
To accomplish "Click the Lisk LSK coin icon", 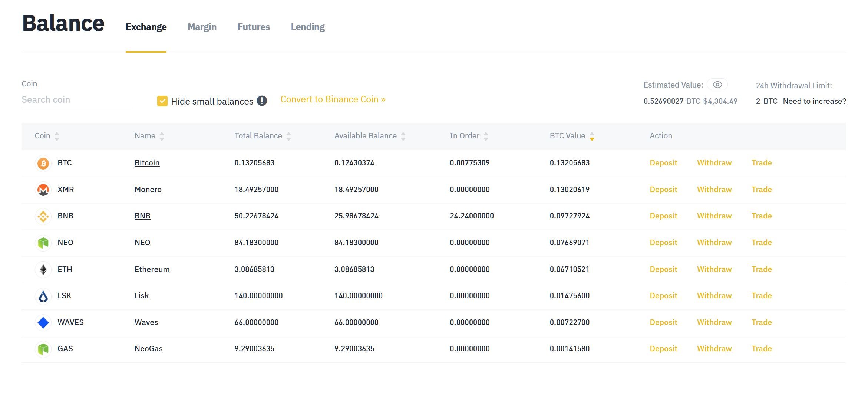I will click(x=43, y=296).
